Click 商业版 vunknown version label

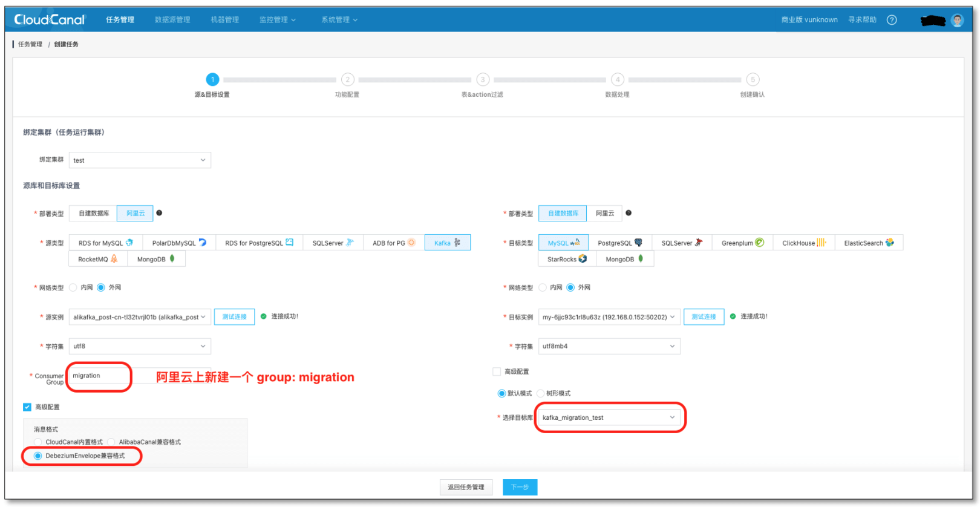click(x=809, y=20)
